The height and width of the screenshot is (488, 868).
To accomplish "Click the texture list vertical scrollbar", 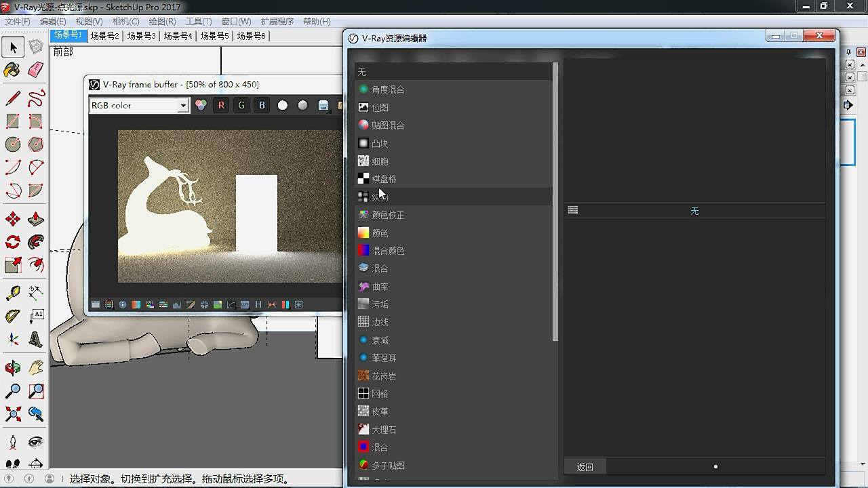I will [x=555, y=203].
